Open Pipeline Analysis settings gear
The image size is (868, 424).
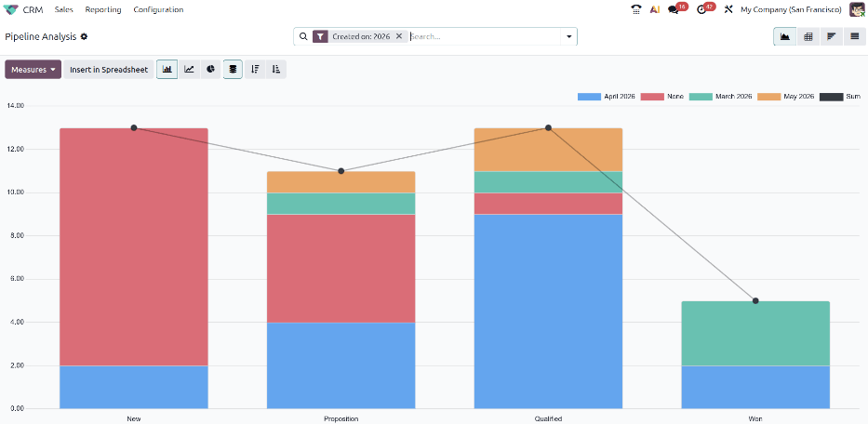tap(84, 36)
